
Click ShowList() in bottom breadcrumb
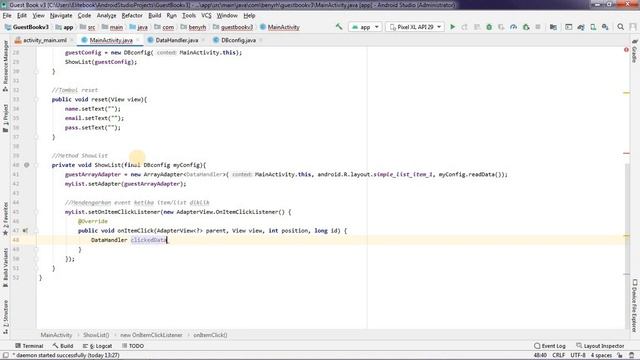coord(96,335)
